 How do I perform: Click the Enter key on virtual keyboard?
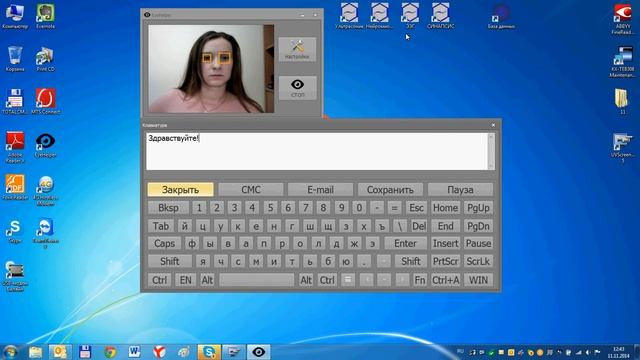pyautogui.click(x=405, y=244)
